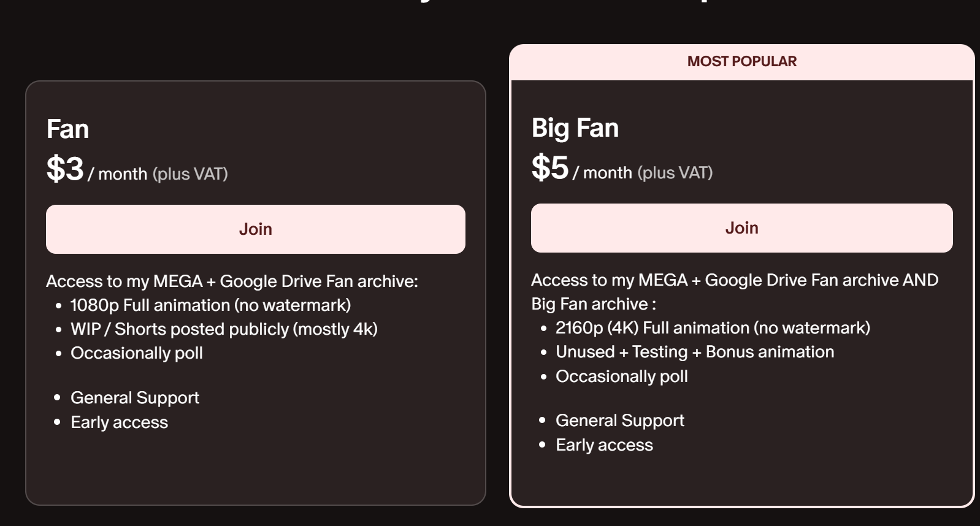
Task: Click "Unused + Testing + Bonus animation" benefit
Action: (x=695, y=352)
